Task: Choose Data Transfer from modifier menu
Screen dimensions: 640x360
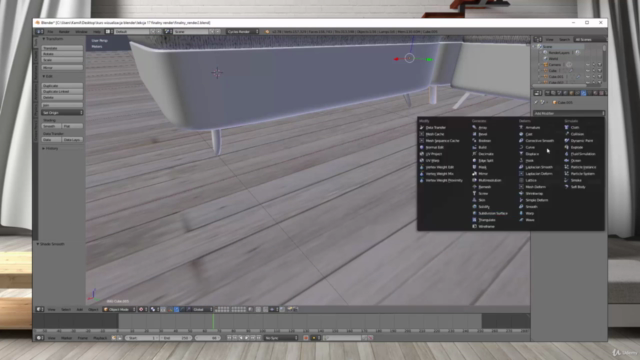Action: (436, 127)
